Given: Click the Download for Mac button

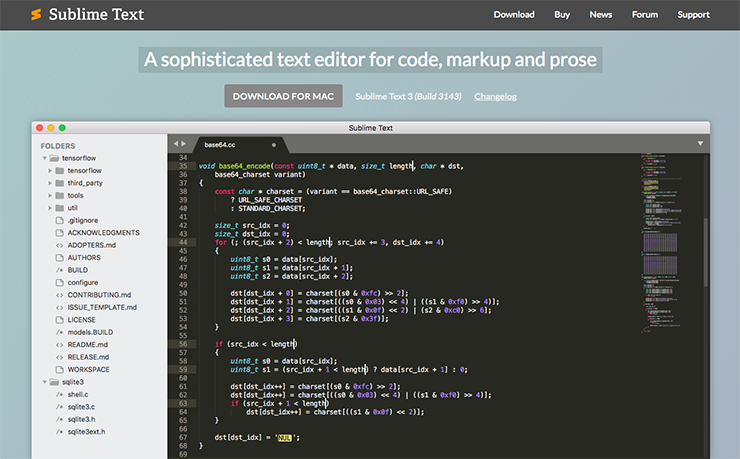Looking at the screenshot, I should pos(283,96).
